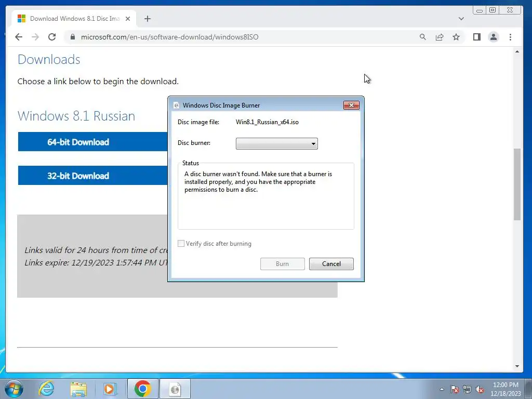Viewport: 532px width, 399px height.
Task: Check Verify disc after burning
Action: (181, 244)
